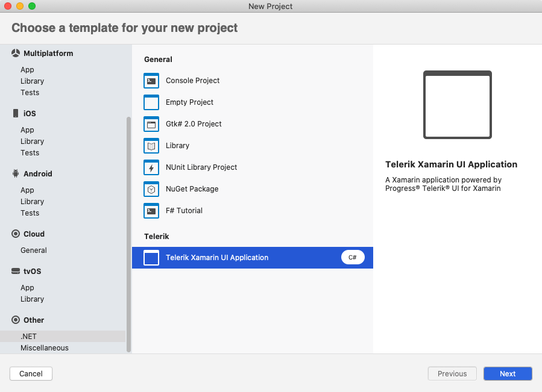This screenshot has width=542, height=392.
Task: Select Telerik Xamarin UI Application row
Action: point(253,258)
